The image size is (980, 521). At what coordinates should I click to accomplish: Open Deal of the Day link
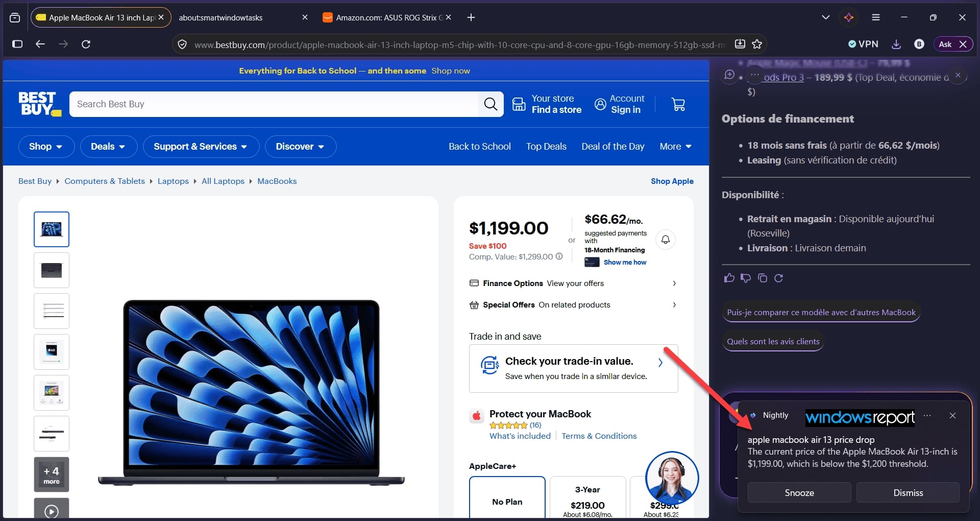(613, 147)
